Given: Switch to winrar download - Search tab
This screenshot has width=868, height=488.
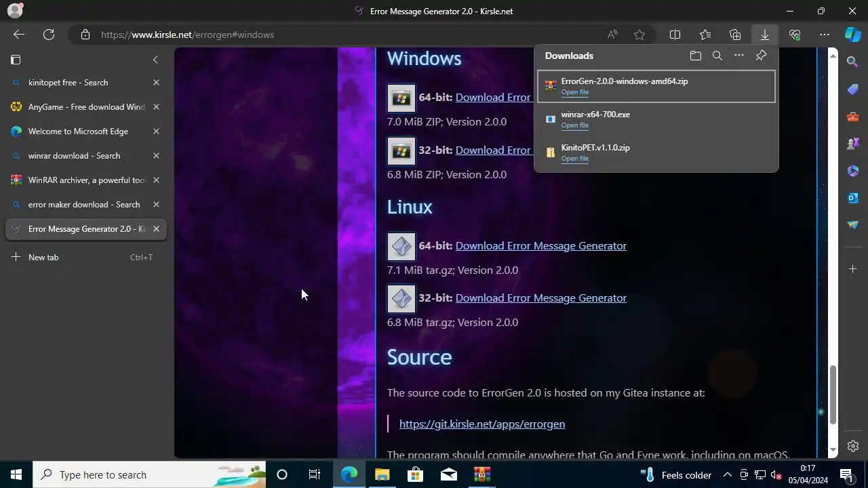Looking at the screenshot, I should point(85,156).
